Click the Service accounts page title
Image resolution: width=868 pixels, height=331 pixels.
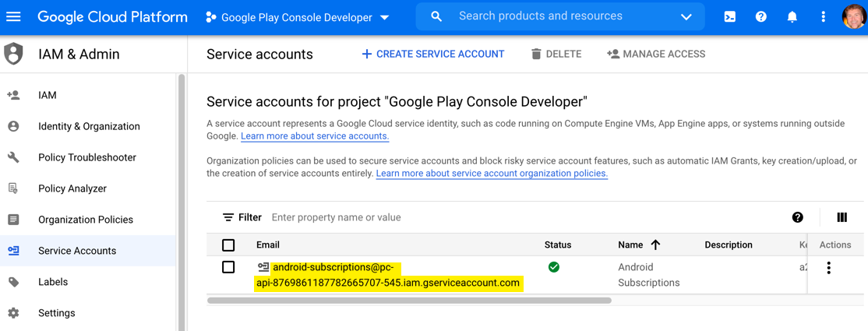[259, 55]
